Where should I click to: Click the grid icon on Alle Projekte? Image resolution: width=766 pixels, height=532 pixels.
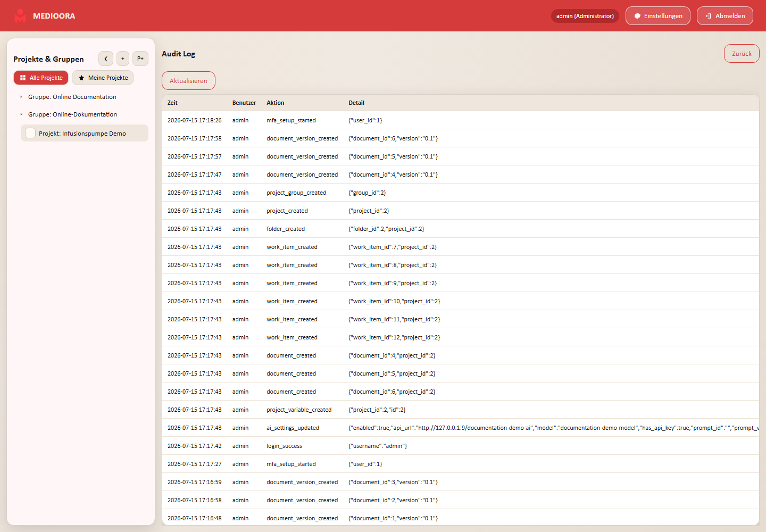[x=23, y=78]
